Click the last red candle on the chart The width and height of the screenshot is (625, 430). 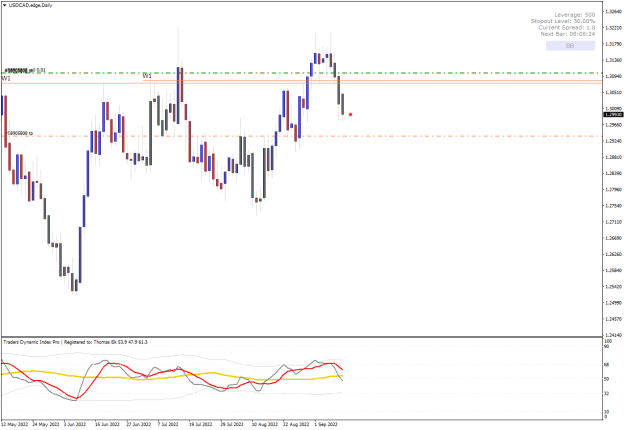tap(342, 104)
